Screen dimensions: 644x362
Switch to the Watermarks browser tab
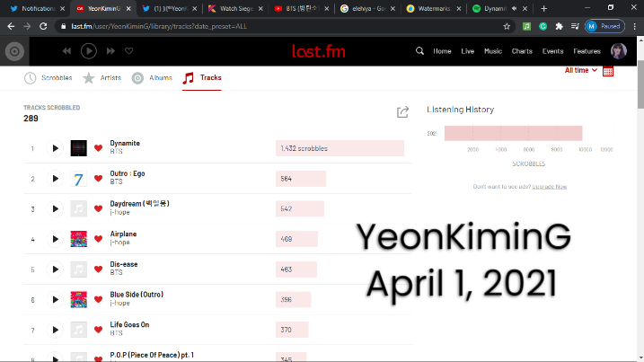[x=433, y=9]
